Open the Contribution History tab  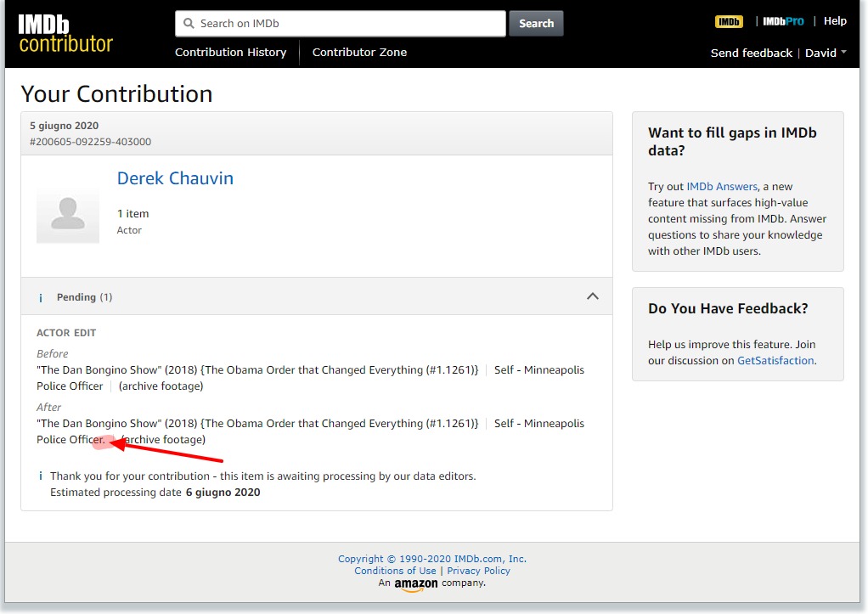pos(231,52)
